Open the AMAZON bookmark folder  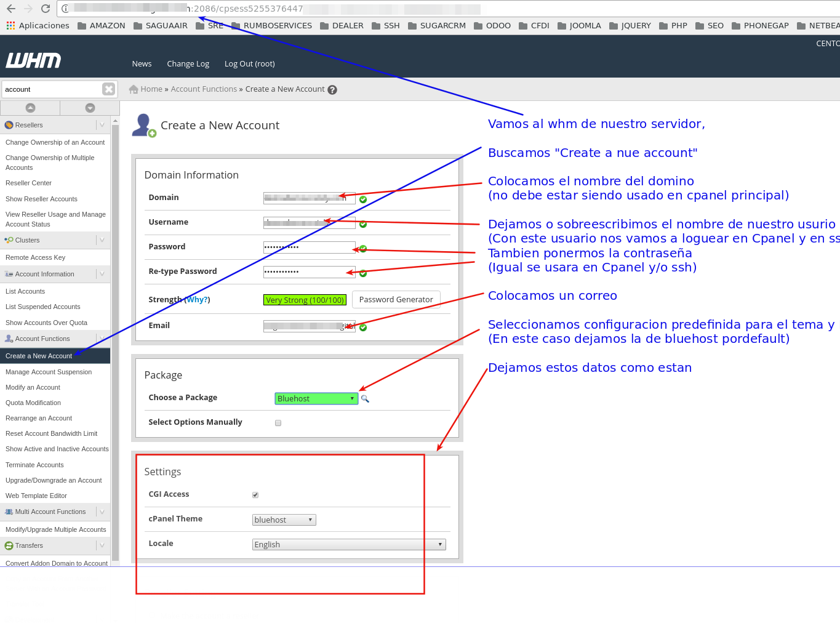pos(102,26)
